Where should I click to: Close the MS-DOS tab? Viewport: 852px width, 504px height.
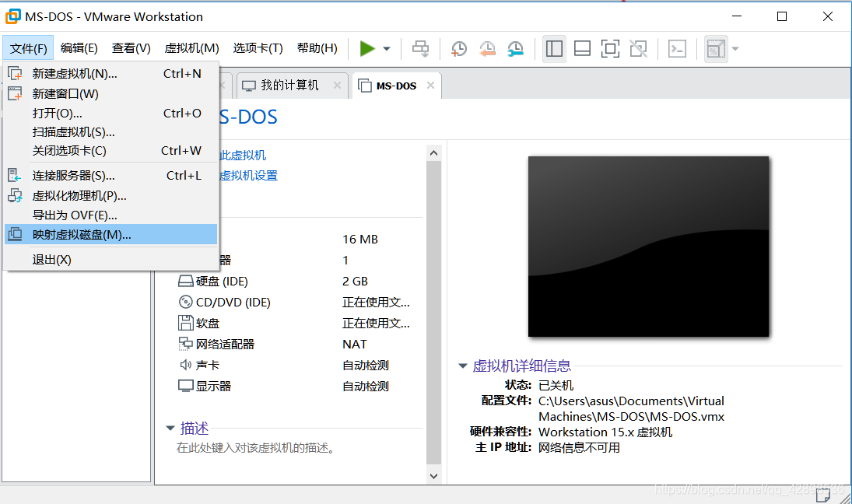pos(430,86)
